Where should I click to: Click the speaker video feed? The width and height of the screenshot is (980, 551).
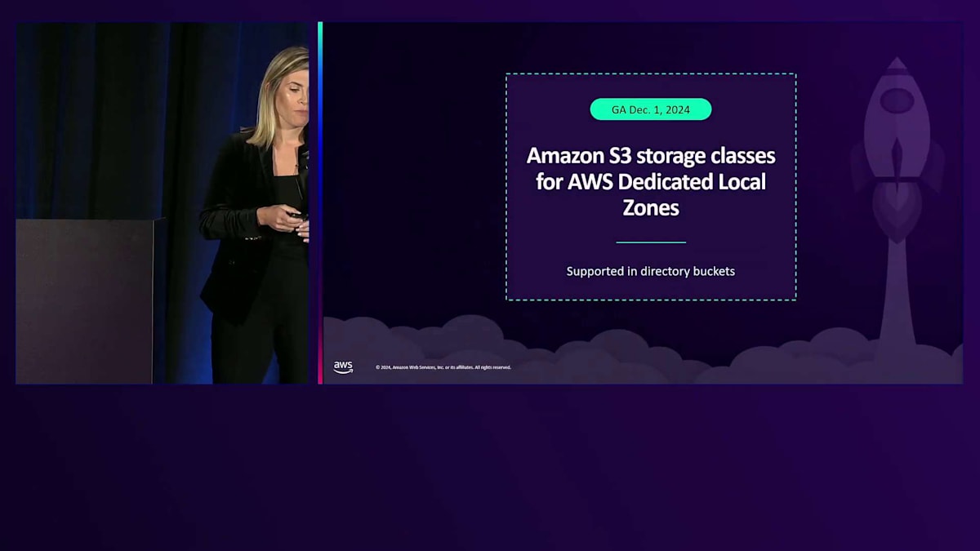[x=163, y=203]
